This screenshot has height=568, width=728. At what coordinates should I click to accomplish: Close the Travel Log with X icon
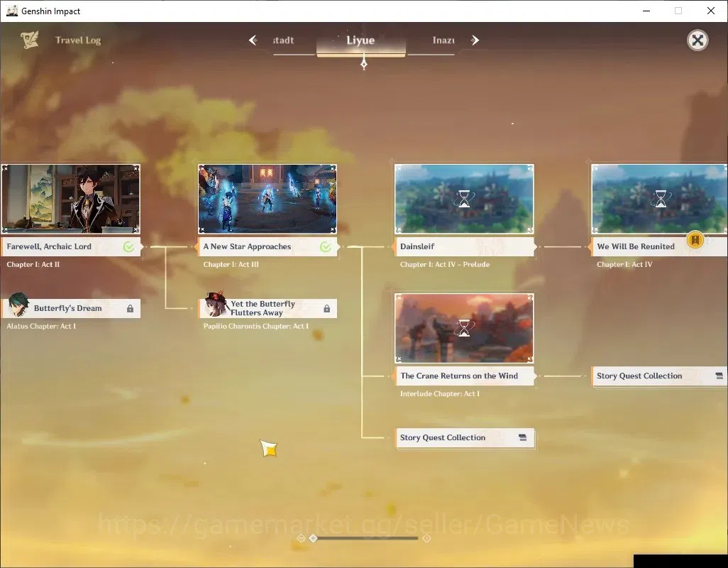[x=697, y=40]
